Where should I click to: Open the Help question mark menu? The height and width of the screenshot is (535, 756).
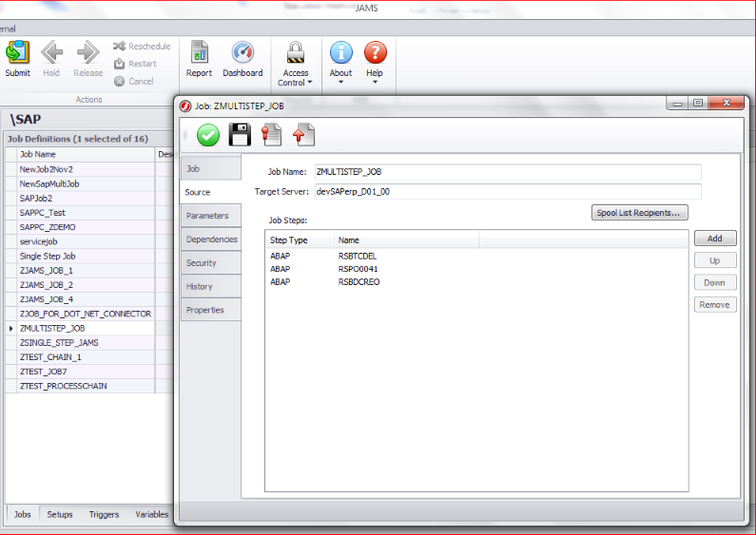pyautogui.click(x=375, y=52)
